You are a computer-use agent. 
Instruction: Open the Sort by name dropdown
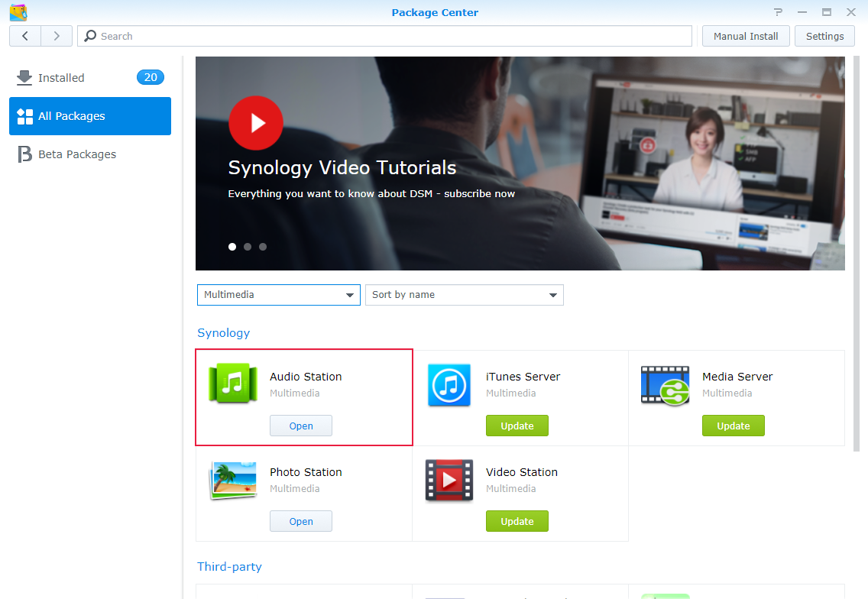tap(465, 295)
